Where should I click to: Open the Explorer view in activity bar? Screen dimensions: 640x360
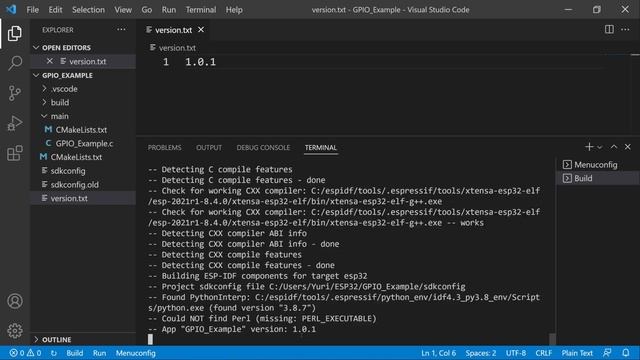pos(15,33)
